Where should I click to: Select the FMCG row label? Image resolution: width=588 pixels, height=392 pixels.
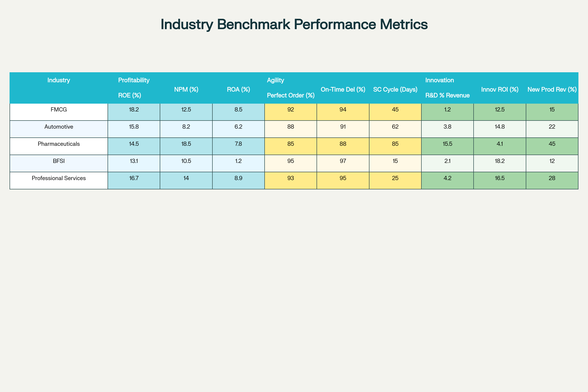(x=59, y=110)
